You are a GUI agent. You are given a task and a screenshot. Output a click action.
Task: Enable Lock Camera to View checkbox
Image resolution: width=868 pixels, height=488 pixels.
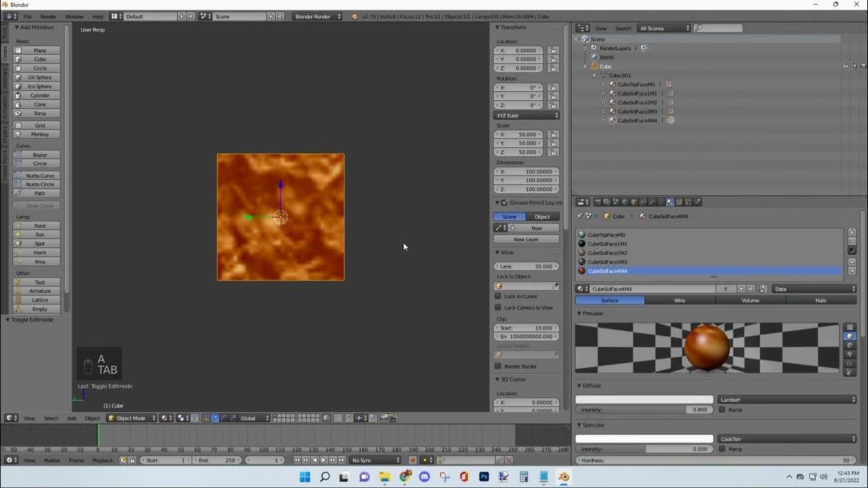(x=498, y=308)
